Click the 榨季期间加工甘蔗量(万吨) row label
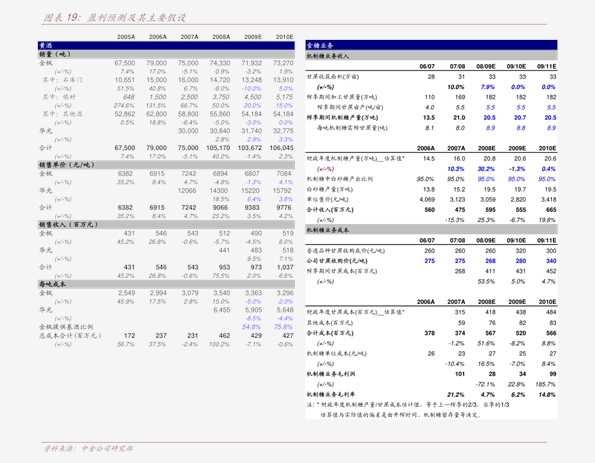The height and width of the screenshot is (463, 595). [x=342, y=97]
